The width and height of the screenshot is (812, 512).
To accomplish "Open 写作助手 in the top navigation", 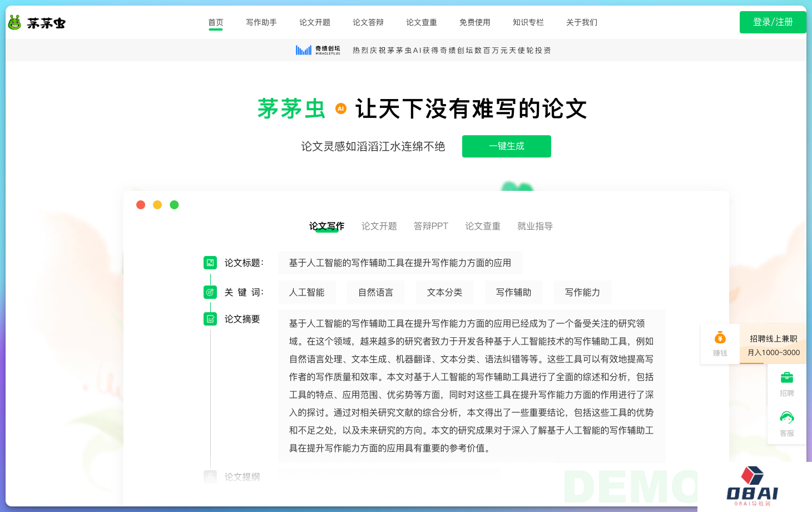I will [261, 22].
